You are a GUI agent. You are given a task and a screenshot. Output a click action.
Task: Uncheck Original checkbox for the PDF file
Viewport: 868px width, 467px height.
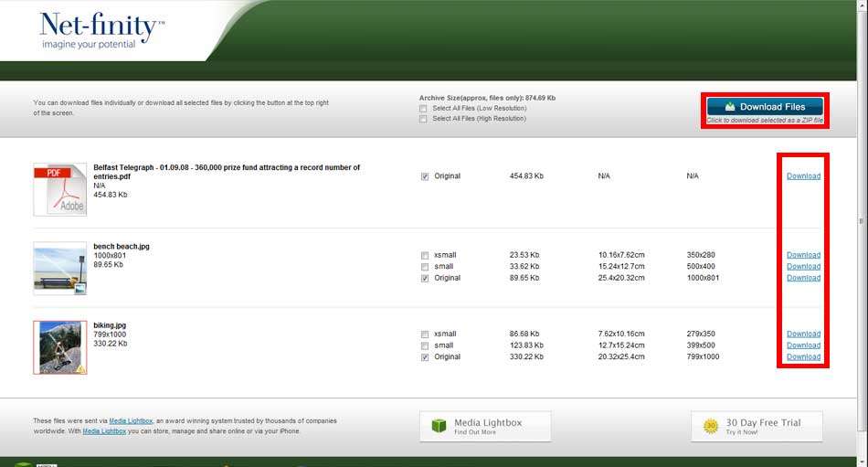click(425, 176)
